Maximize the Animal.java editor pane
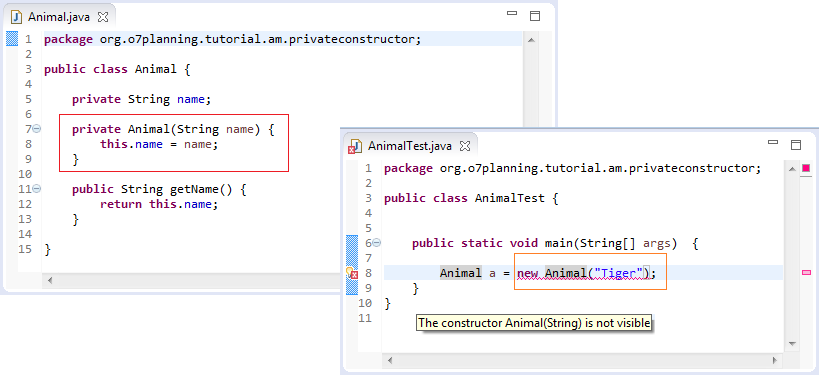The width and height of the screenshot is (835, 386). pos(535,16)
